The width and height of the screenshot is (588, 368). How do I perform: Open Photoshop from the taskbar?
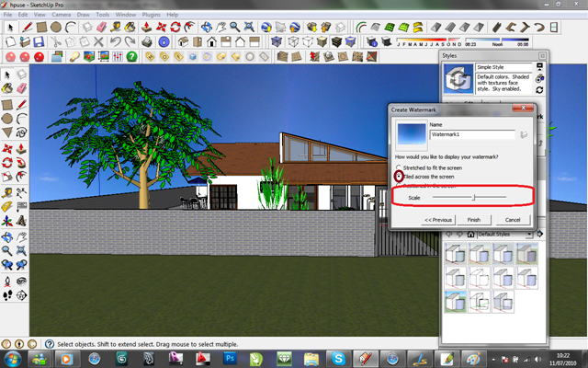pos(230,359)
